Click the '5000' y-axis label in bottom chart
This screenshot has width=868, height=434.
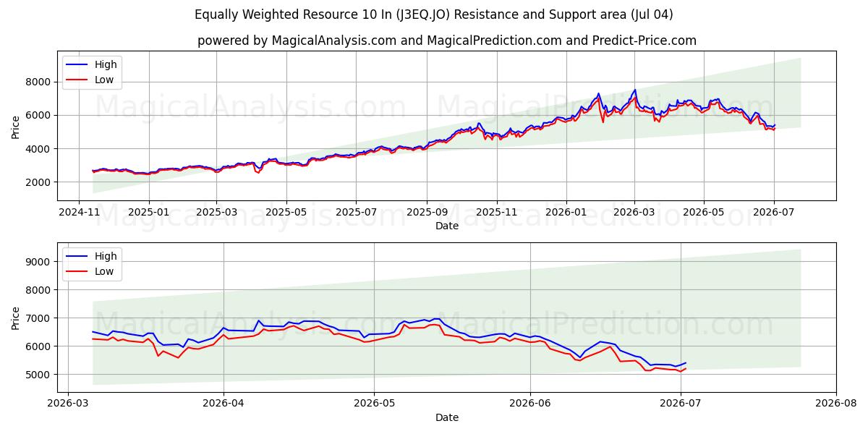pyautogui.click(x=40, y=375)
